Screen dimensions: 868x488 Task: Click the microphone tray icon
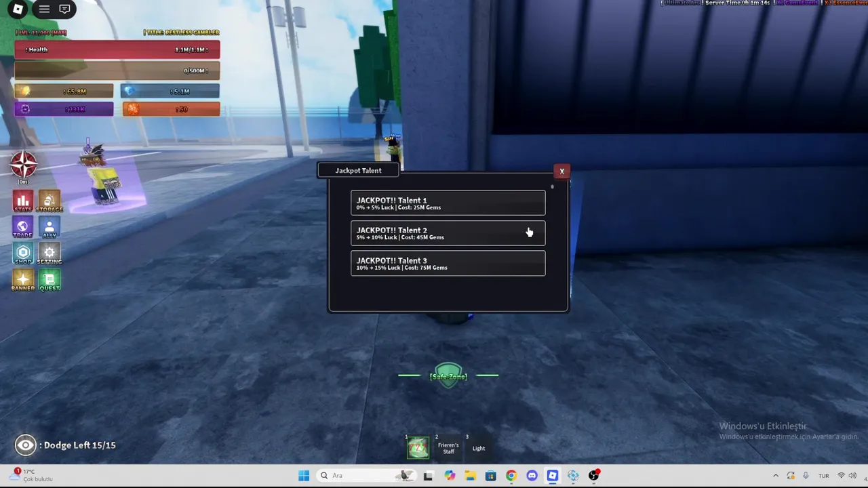(806, 476)
